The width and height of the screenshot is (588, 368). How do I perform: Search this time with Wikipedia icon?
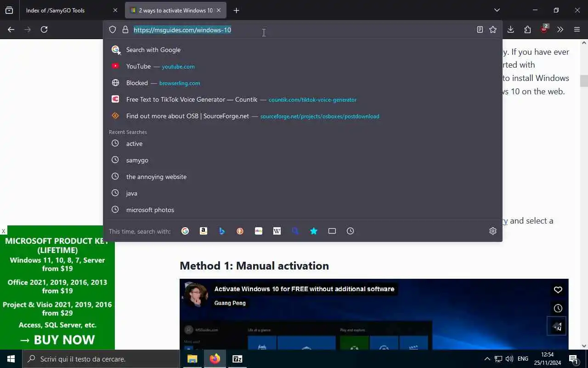click(x=277, y=231)
